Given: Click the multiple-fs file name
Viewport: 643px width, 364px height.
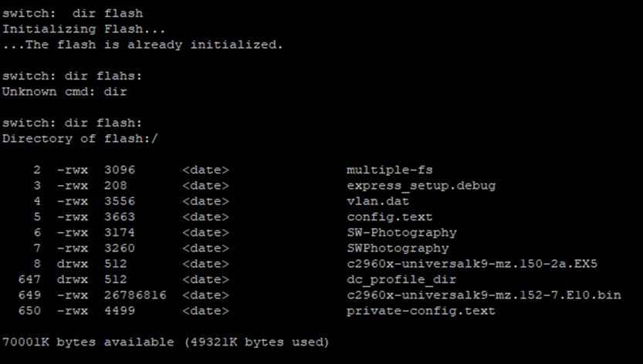Looking at the screenshot, I should [385, 170].
